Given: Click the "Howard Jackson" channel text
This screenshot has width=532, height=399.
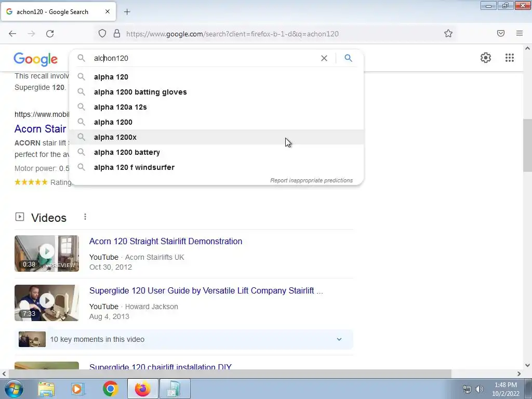Looking at the screenshot, I should coord(151,307).
